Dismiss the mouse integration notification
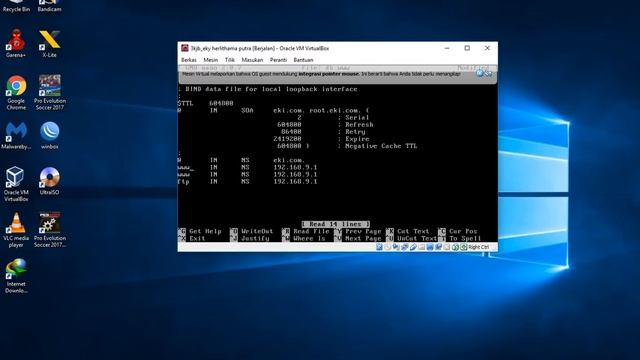640x360 pixels. (480, 73)
